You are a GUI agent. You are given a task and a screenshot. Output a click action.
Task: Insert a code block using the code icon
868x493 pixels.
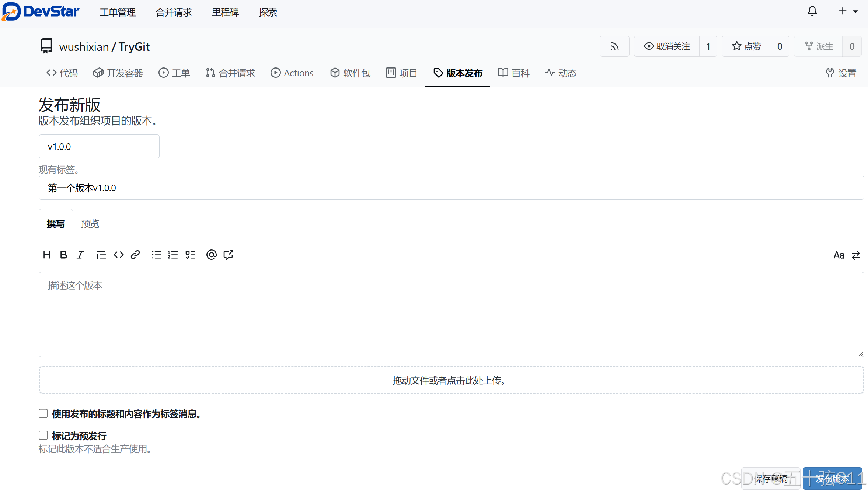(x=118, y=255)
